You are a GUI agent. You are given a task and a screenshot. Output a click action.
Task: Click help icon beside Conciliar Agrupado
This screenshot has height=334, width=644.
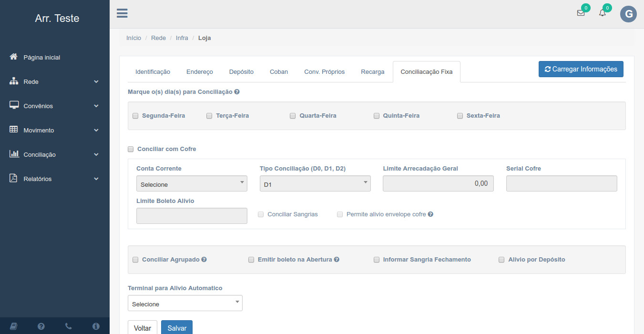204,260
